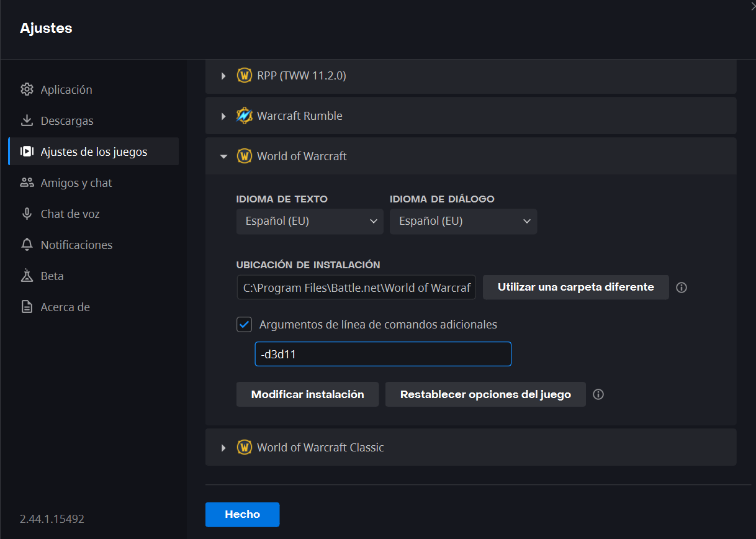Image resolution: width=756 pixels, height=539 pixels.
Task: Open Amigos y chat settings
Action: click(93, 183)
